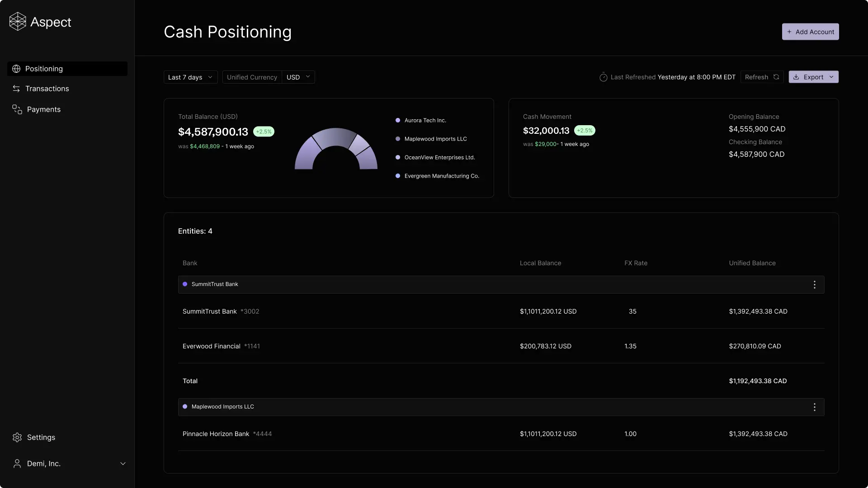Toggle the status dot next to SummitTrust Bank
The width and height of the screenshot is (868, 488).
[x=185, y=284]
